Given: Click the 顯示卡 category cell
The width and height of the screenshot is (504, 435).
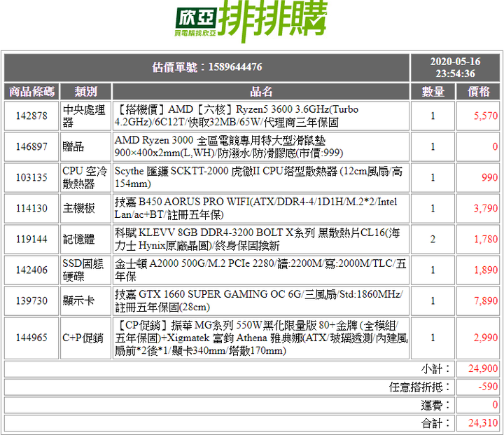Looking at the screenshot, I should click(86, 301).
